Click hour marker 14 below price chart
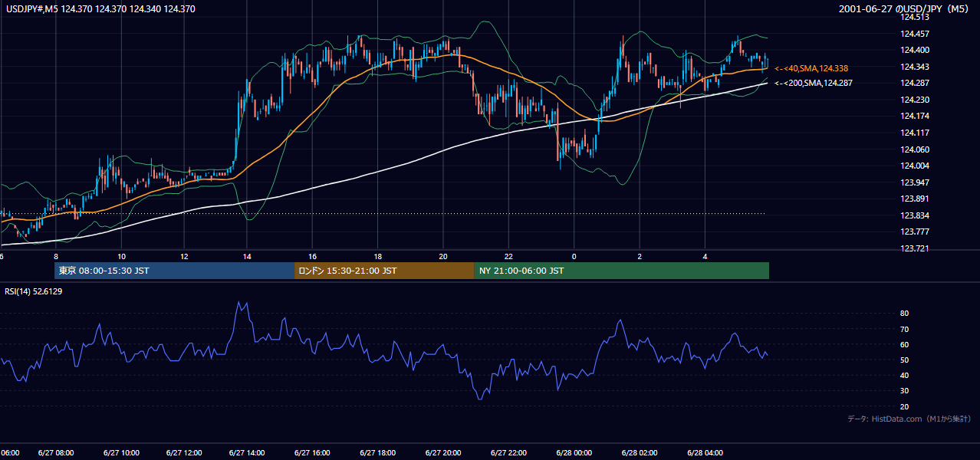The width and height of the screenshot is (980, 460). coord(247,256)
